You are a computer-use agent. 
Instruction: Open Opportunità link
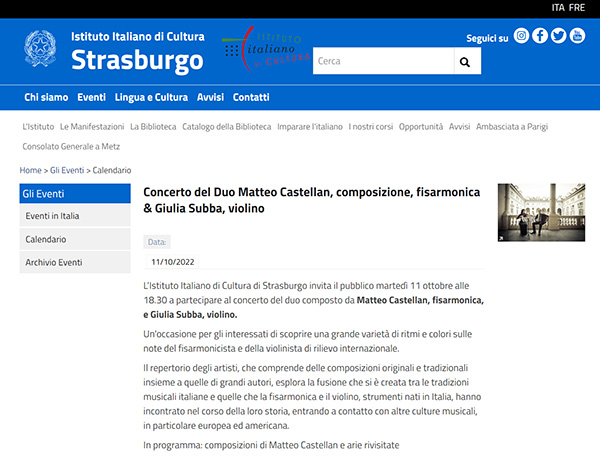[x=421, y=127]
